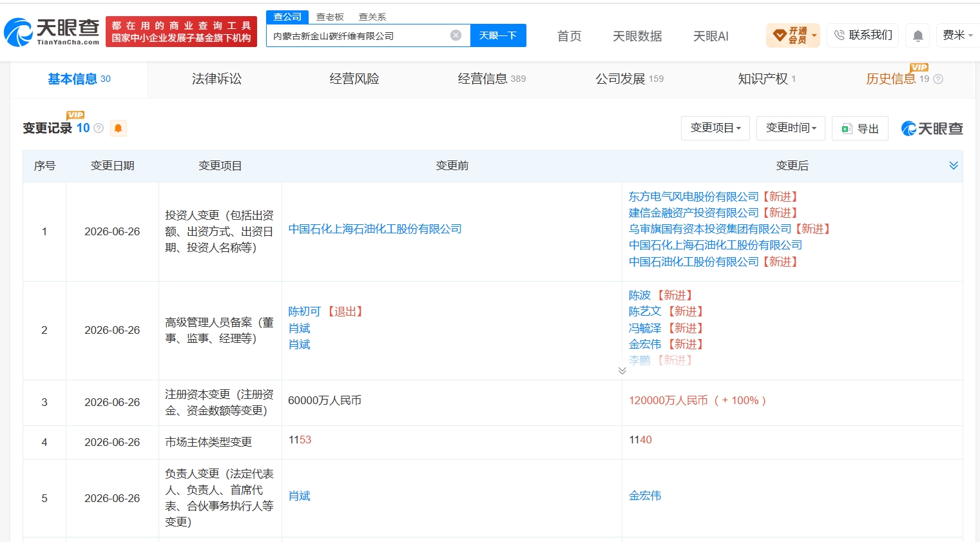Clear the search box with the X icon
This screenshot has height=542, width=980.
pyautogui.click(x=456, y=35)
